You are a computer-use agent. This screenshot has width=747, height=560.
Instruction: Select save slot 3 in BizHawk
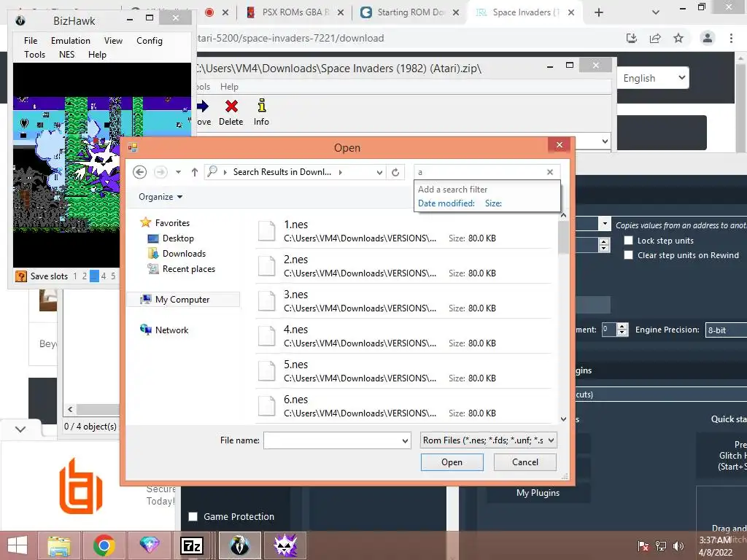pyautogui.click(x=94, y=276)
